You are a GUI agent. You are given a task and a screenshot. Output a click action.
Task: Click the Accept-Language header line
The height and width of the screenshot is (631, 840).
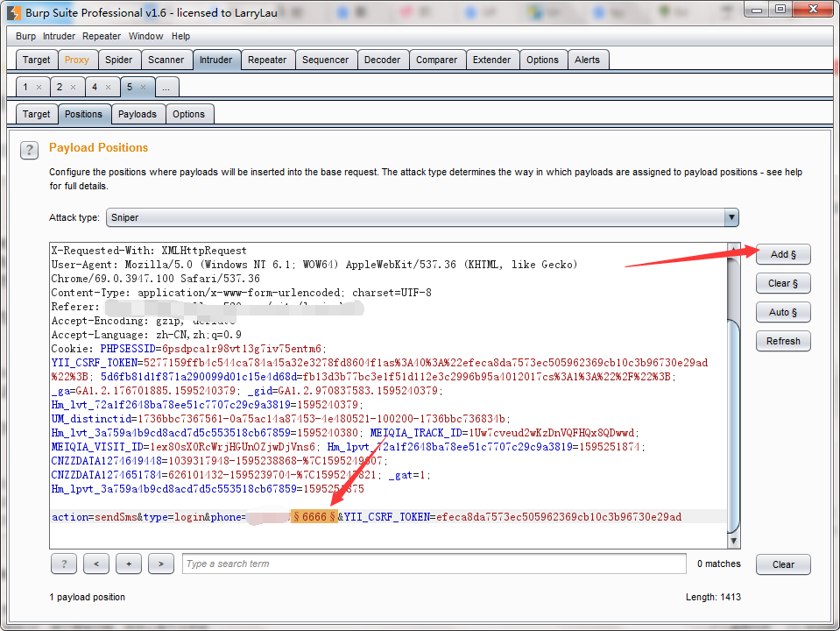click(x=146, y=335)
